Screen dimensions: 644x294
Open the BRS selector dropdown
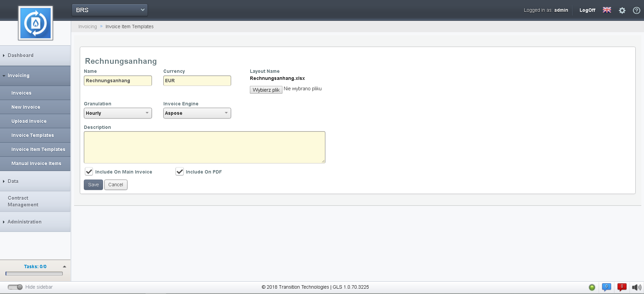(110, 10)
